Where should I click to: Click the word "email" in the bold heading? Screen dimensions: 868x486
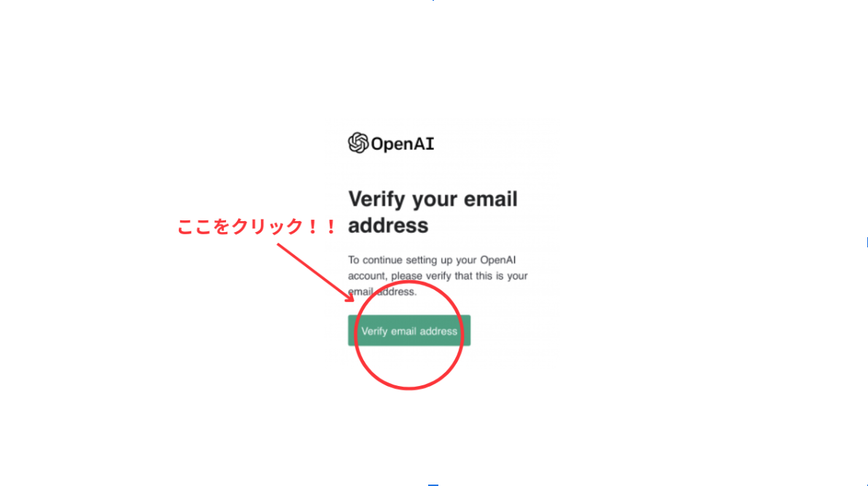pyautogui.click(x=490, y=199)
